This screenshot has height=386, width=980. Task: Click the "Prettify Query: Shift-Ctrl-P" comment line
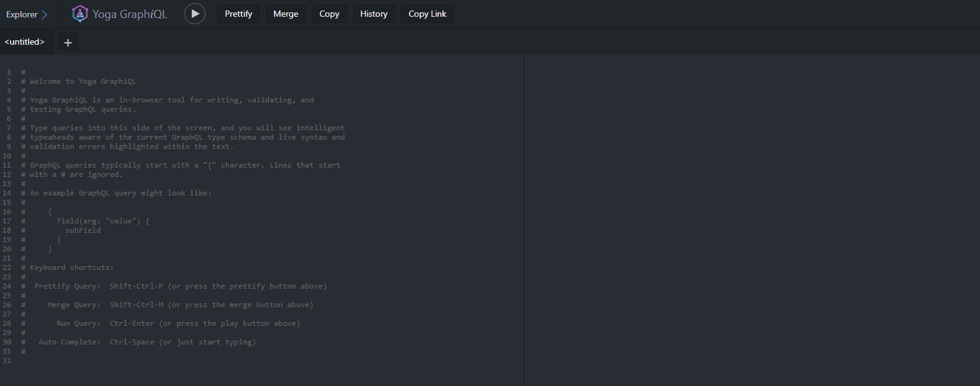174,286
